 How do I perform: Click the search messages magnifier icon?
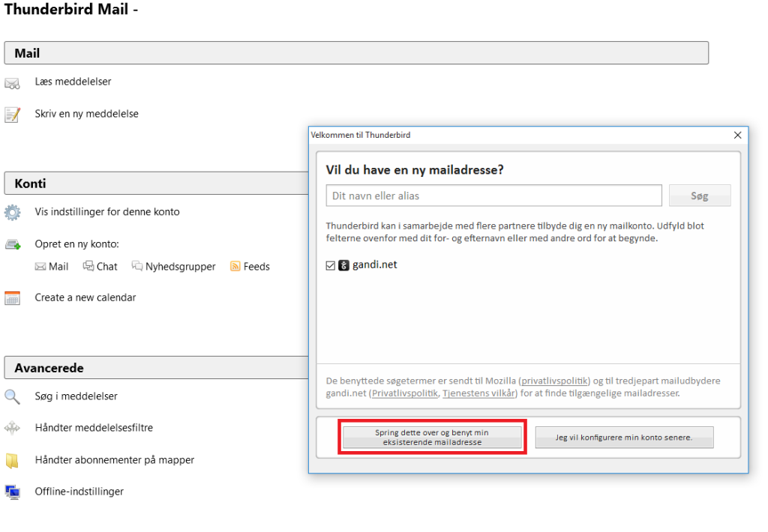[12, 396]
